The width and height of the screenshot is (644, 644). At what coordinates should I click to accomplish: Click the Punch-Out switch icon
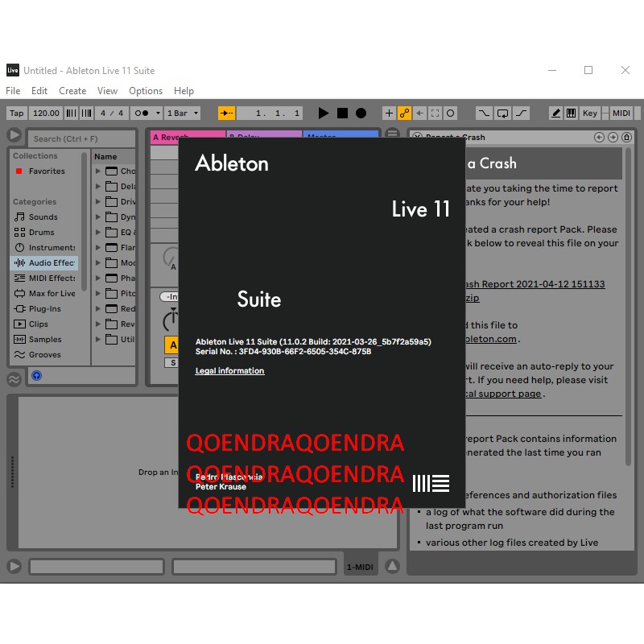[521, 113]
